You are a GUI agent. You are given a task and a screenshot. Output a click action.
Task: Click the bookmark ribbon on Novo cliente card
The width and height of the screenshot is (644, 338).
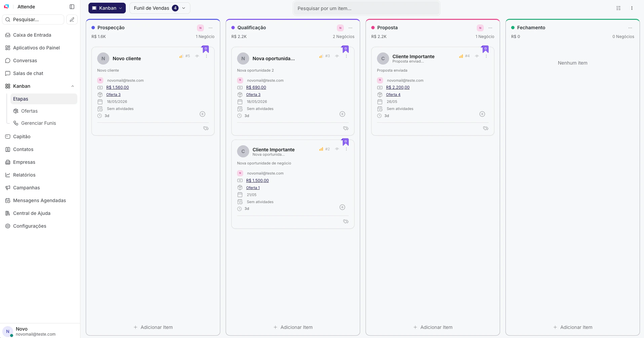[205, 49]
